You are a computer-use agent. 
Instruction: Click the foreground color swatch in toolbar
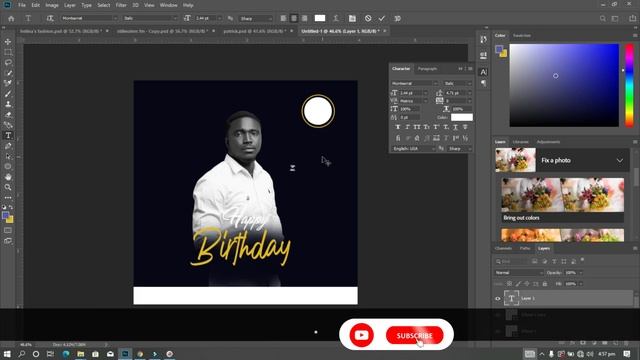pyautogui.click(x=5, y=216)
